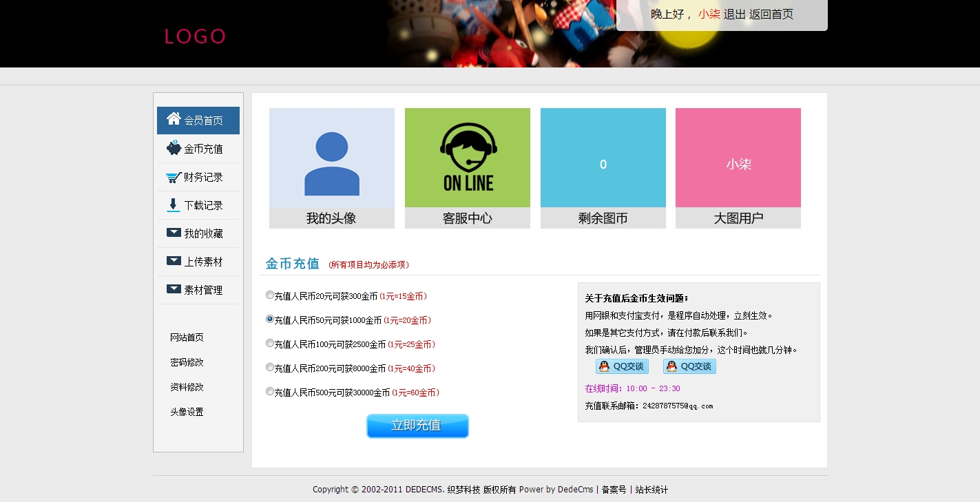This screenshot has height=502, width=980.
Task: Click the envelope icon beside 我的收藏
Action: 174,233
